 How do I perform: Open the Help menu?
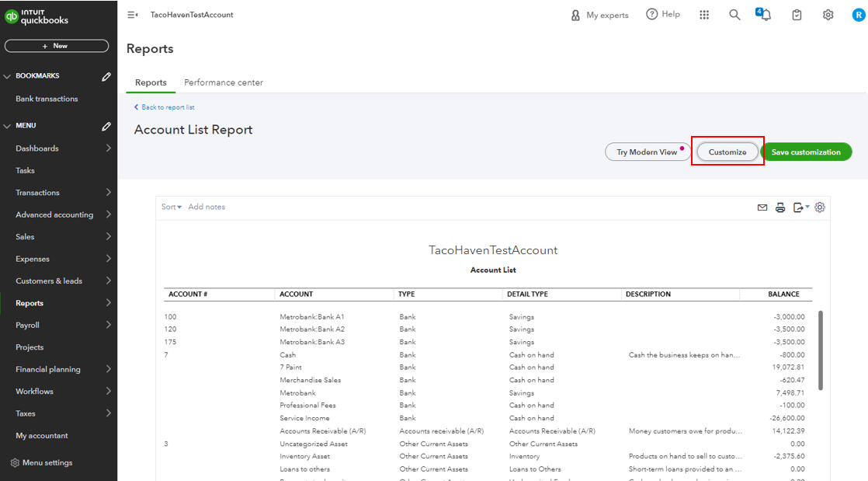tap(663, 15)
